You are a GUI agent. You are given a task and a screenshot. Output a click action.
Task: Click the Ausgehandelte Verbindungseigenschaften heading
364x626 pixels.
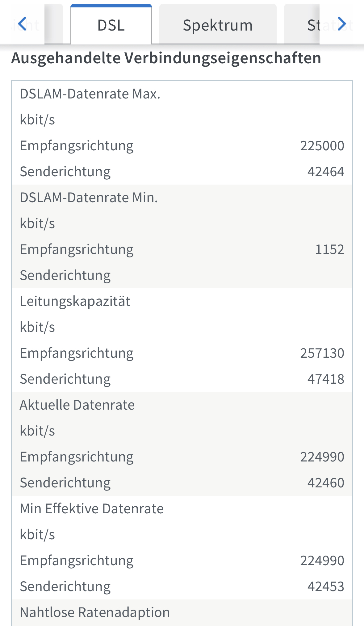[166, 58]
